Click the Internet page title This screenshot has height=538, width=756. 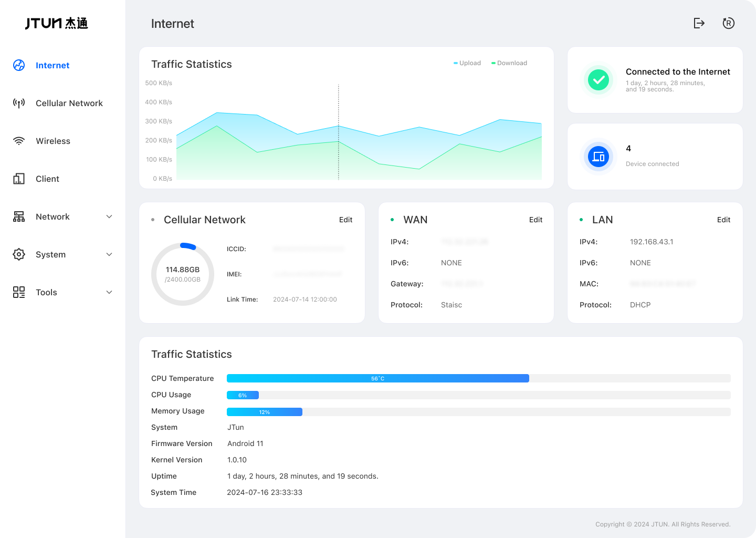click(x=172, y=24)
